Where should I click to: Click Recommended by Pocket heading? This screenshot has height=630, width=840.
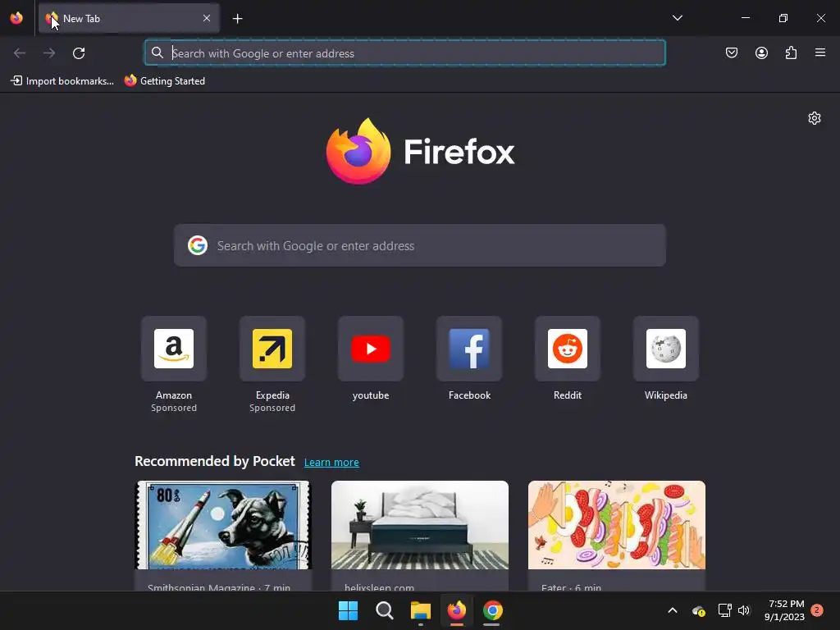(x=215, y=461)
